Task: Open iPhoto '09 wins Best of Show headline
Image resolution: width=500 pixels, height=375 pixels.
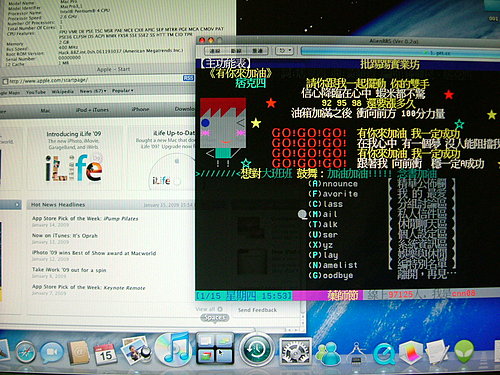Action: [94, 253]
